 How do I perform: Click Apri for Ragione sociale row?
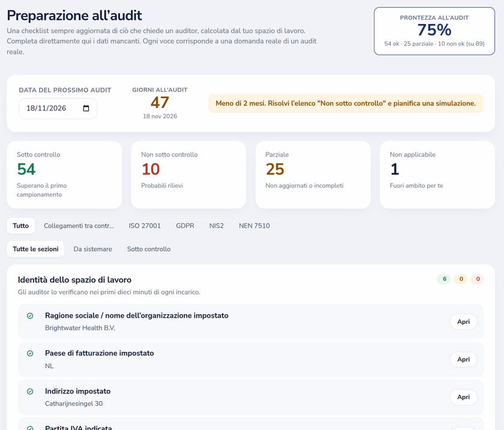(463, 321)
